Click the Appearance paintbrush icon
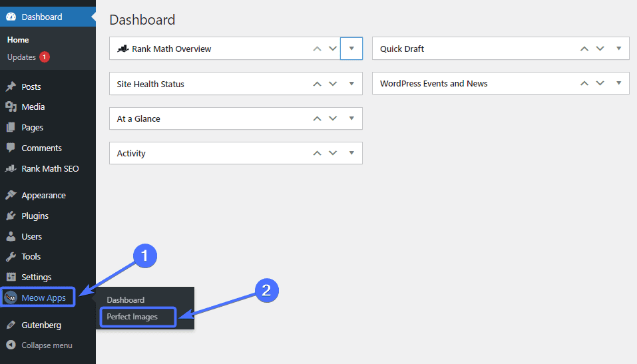This screenshot has height=364, width=637. click(11, 195)
